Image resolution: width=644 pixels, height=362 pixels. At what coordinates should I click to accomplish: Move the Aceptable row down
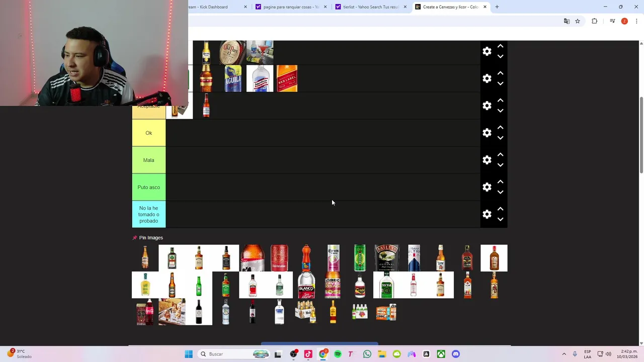point(500,111)
